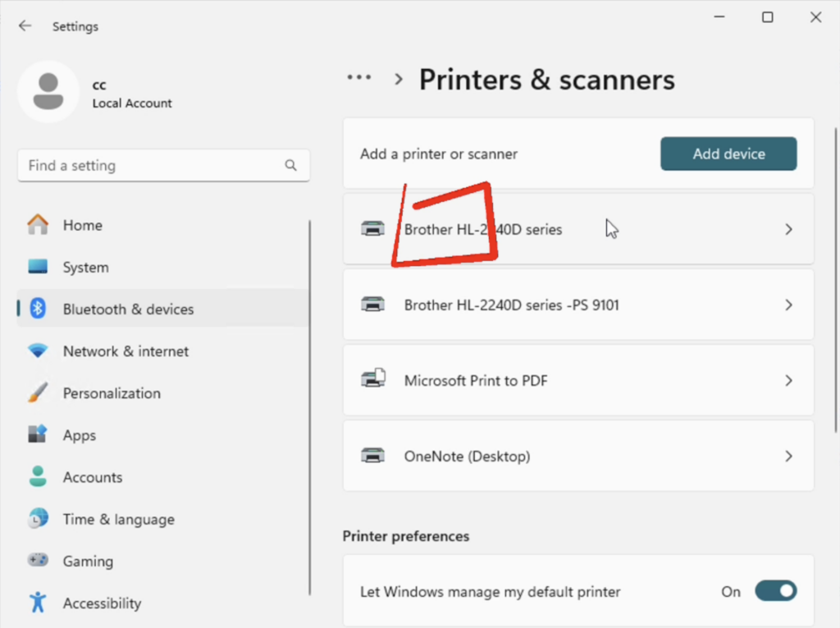Select the System monitor icon
The width and height of the screenshot is (840, 628).
point(38,267)
